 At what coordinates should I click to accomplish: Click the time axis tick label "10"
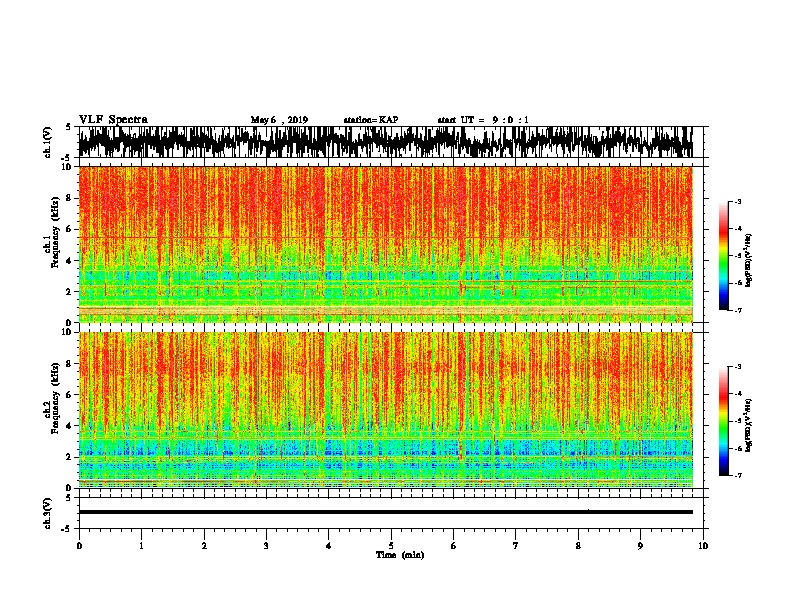(x=703, y=546)
